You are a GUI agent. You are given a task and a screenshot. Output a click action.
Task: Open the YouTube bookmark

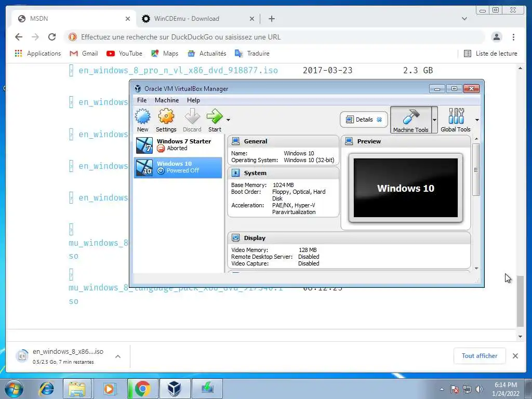coord(124,54)
